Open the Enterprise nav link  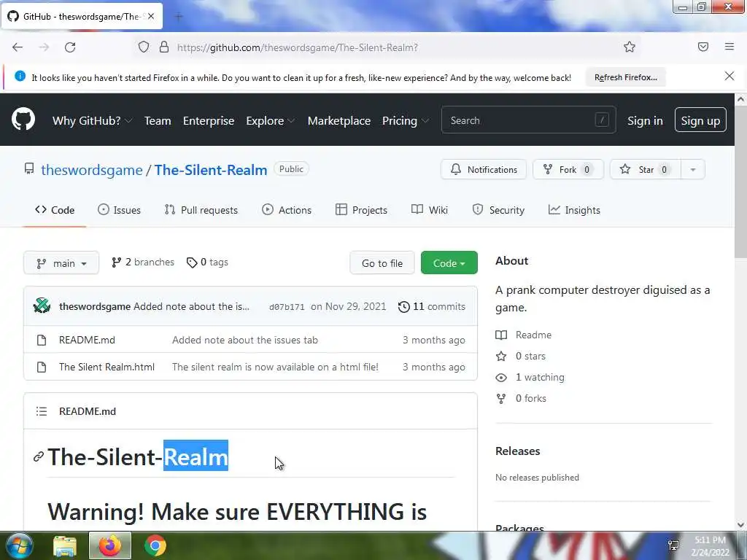tap(209, 120)
